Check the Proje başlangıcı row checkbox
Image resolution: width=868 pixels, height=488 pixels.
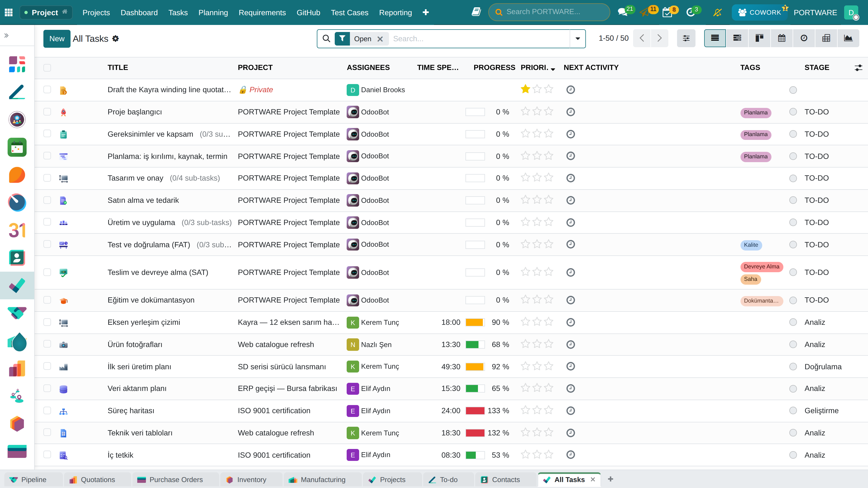coord(47,112)
